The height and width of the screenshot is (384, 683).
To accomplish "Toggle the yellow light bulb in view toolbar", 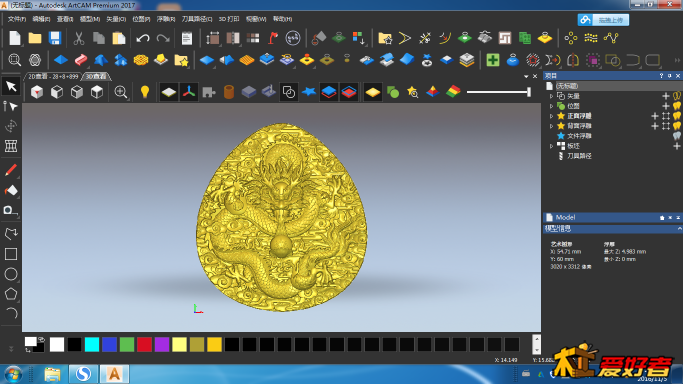I will [x=145, y=92].
